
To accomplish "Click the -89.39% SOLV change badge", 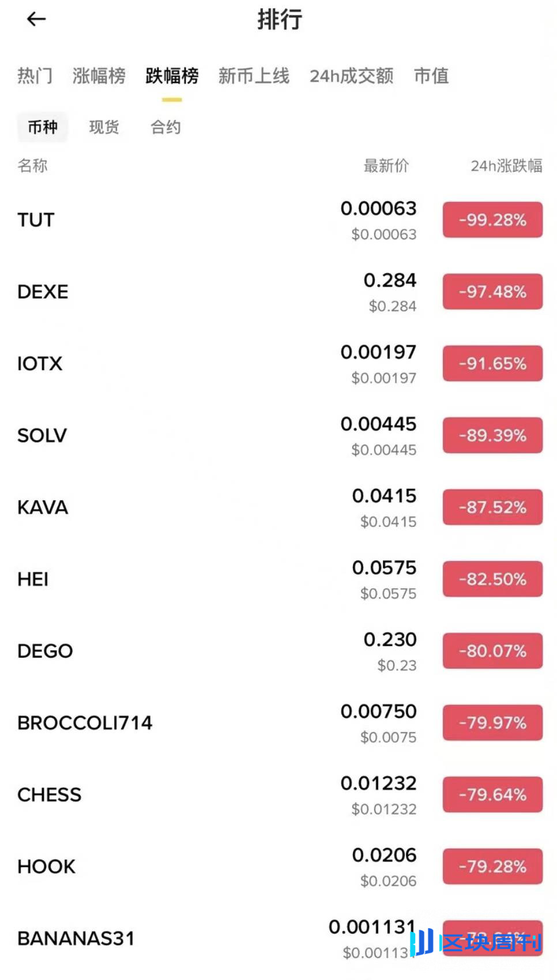I will click(x=492, y=435).
